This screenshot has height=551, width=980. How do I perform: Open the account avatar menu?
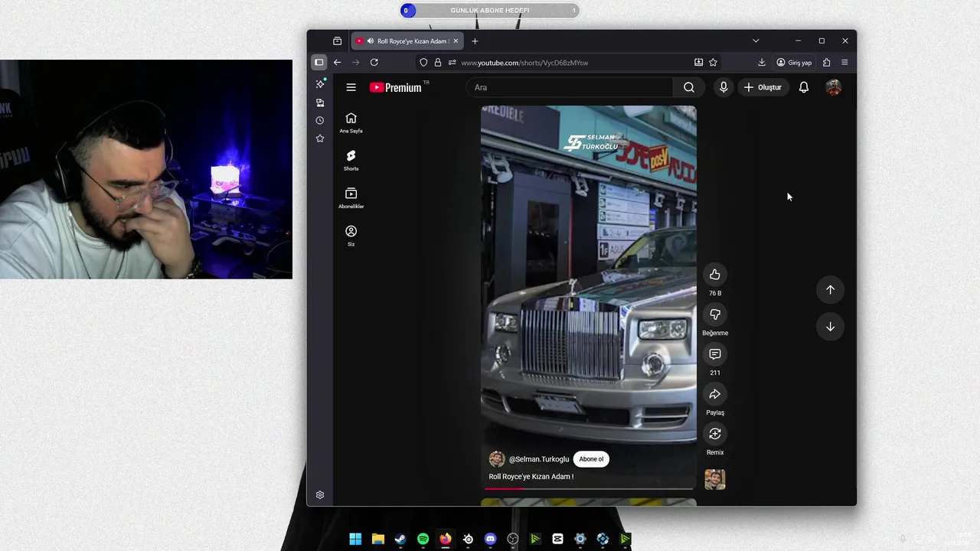(834, 87)
